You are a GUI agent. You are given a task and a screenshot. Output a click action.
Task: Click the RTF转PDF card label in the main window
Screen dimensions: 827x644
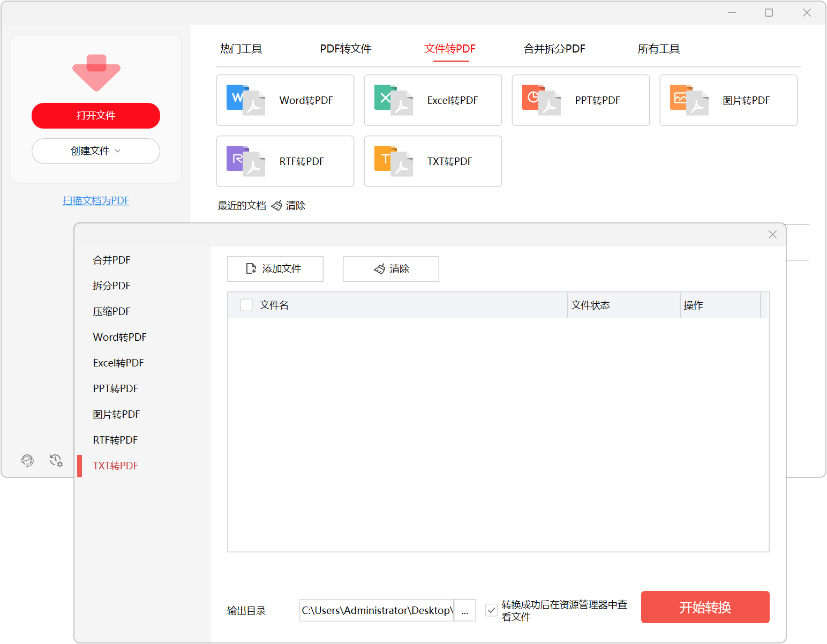[x=302, y=162]
